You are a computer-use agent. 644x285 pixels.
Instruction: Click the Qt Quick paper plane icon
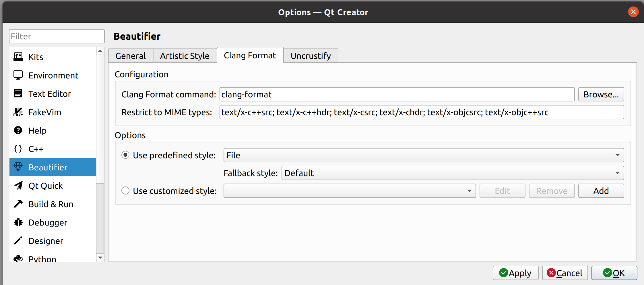(x=18, y=186)
